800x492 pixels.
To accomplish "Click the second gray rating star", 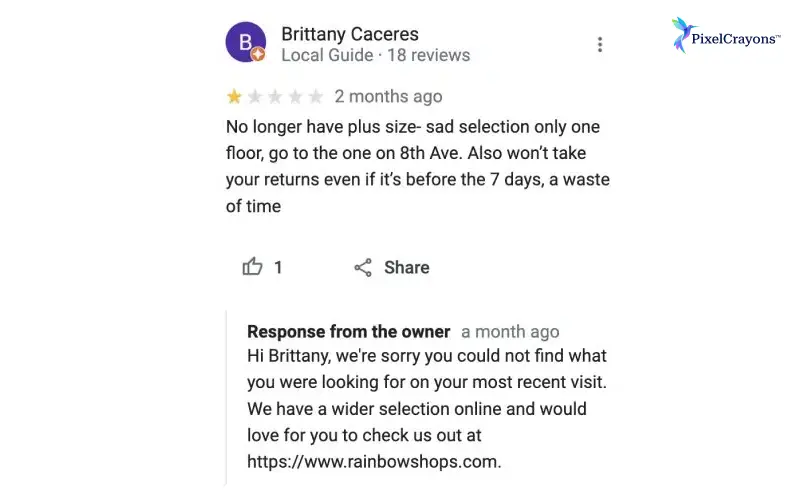I will click(x=255, y=97).
